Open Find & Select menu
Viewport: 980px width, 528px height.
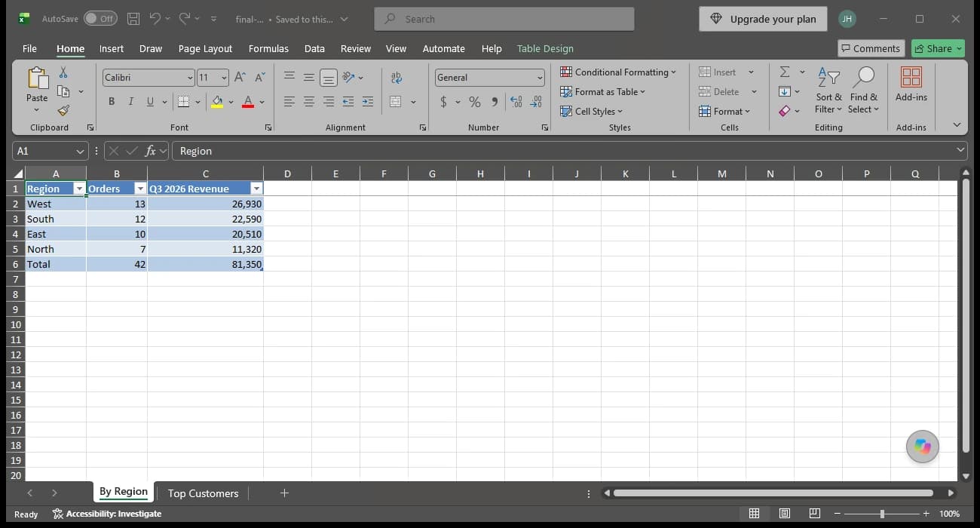coord(863,91)
